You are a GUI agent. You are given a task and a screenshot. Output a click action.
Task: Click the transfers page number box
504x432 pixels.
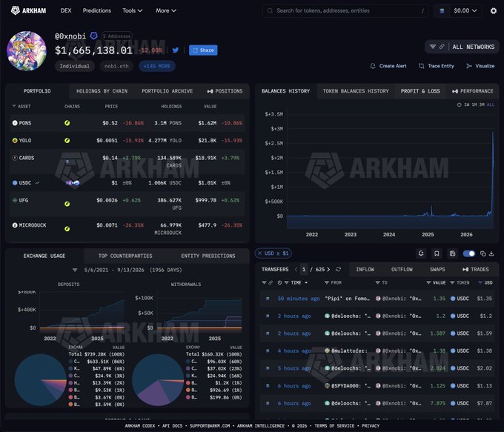[x=303, y=270]
